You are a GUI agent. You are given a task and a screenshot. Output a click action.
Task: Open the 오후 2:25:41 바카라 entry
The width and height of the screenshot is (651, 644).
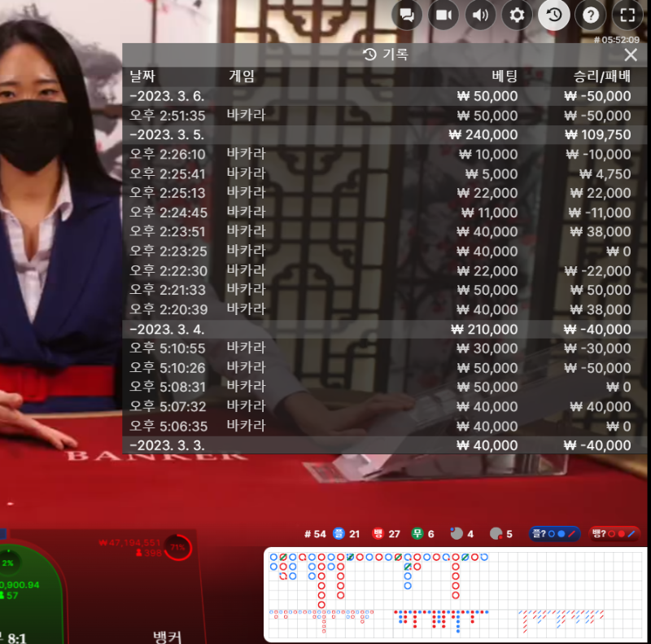point(384,173)
